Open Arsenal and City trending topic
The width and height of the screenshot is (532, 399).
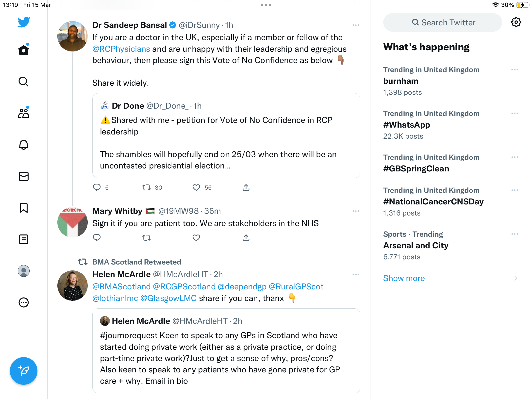[x=416, y=246]
